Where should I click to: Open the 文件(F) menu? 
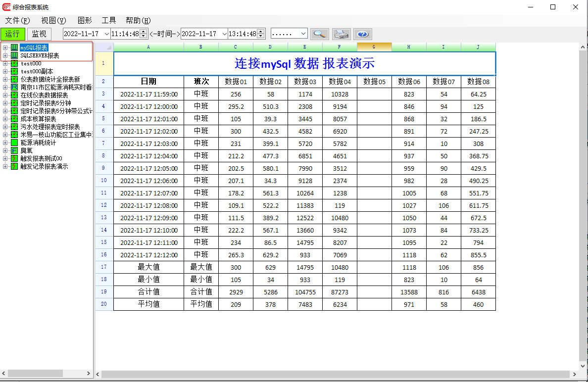coord(17,20)
